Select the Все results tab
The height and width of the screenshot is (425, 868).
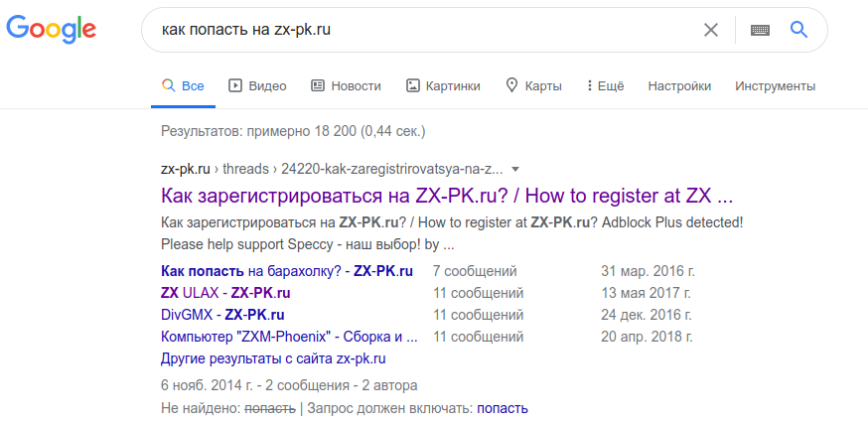(x=184, y=85)
